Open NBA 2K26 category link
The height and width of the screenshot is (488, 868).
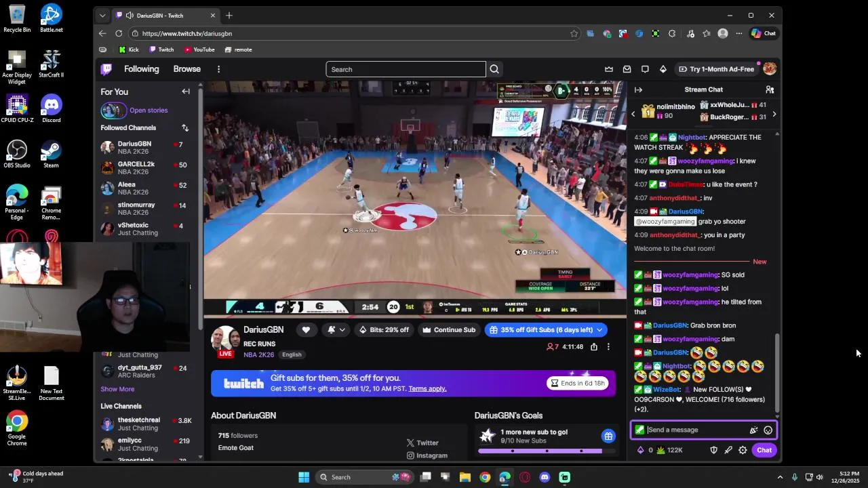click(259, 354)
